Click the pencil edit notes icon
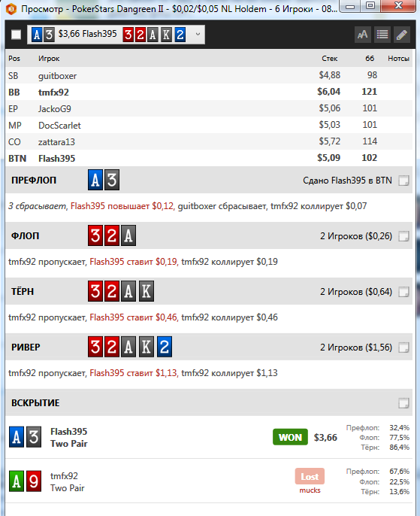 tap(402, 35)
